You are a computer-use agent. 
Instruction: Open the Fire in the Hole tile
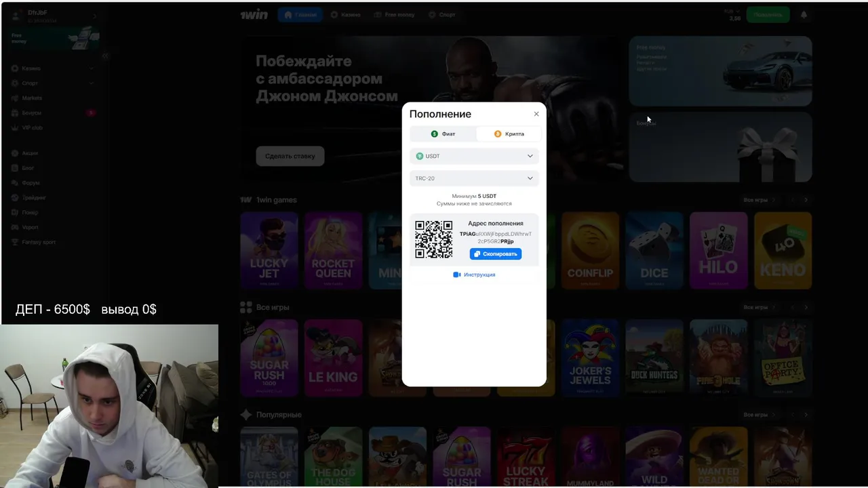(x=719, y=357)
